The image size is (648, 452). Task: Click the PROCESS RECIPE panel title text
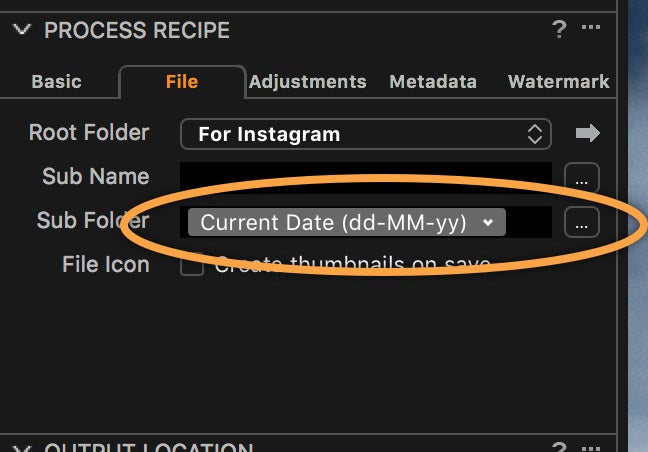tap(137, 30)
